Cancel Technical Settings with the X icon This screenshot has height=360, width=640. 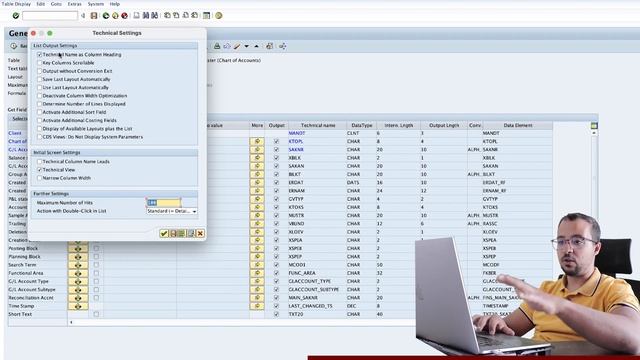coord(200,233)
